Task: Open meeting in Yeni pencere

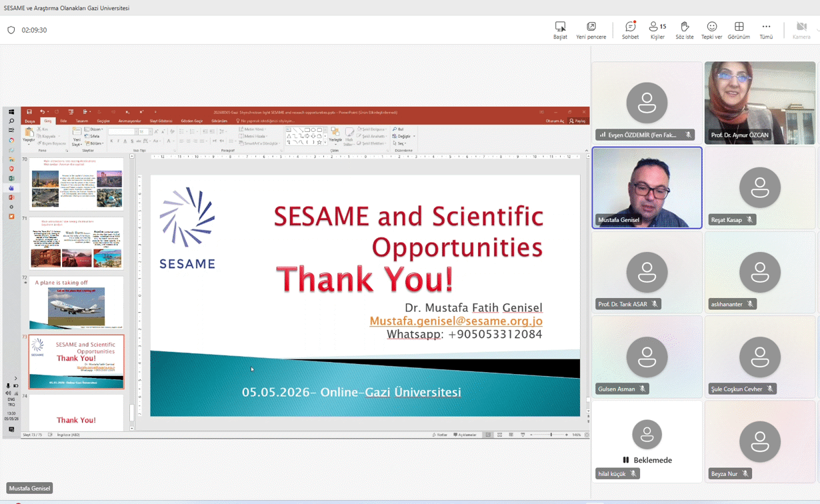Action: pos(591,30)
